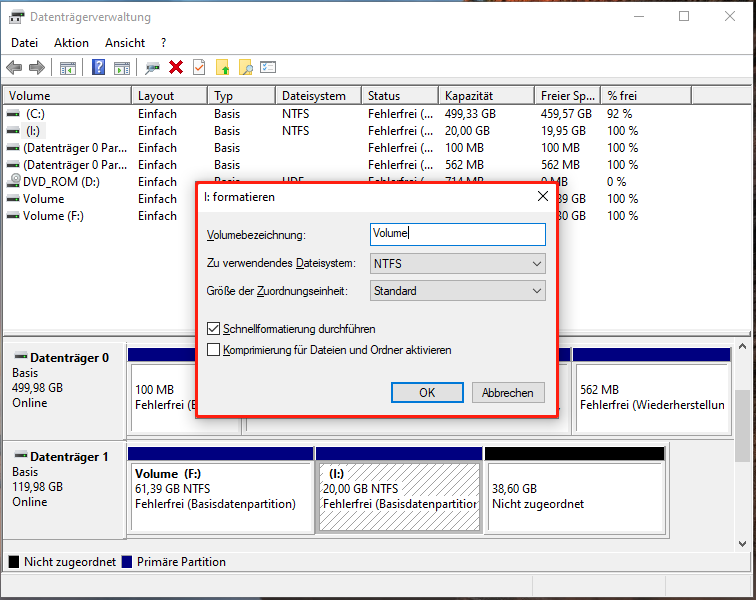The image size is (756, 600).
Task: Sort by the % frei column header
Action: 646,95
